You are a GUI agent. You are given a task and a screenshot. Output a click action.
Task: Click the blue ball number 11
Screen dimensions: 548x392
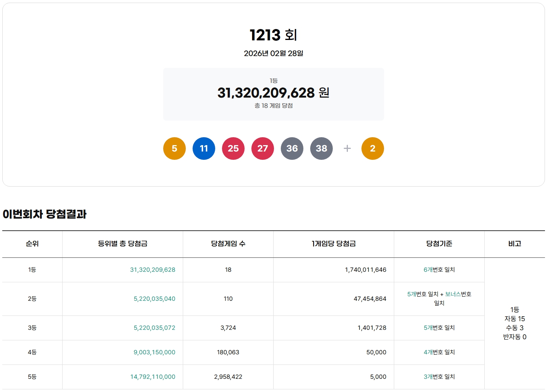coord(204,149)
